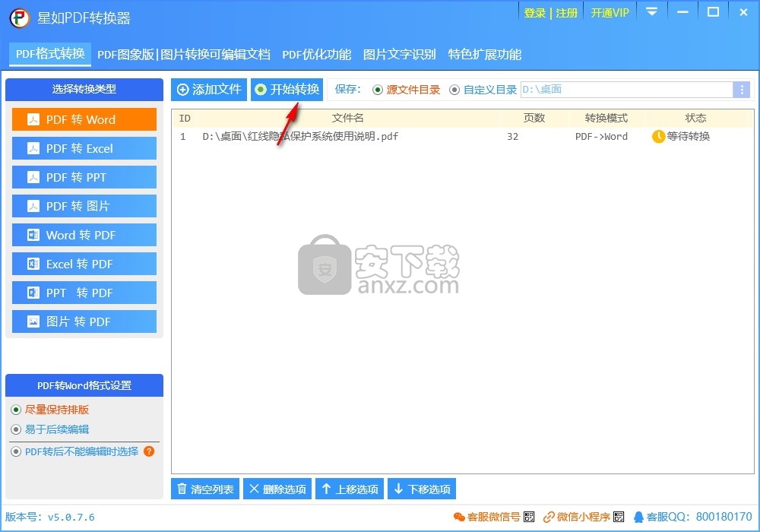Open the PDF优化功能 tab
Screen dimensions: 760x532
[316, 54]
